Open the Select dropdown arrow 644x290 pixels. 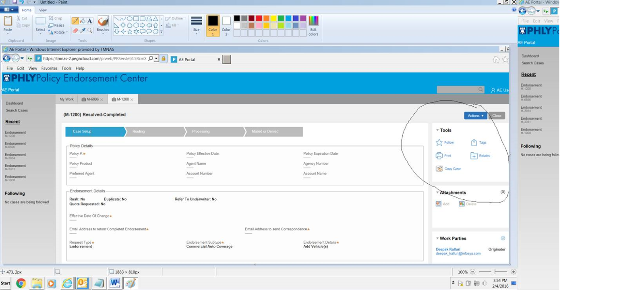point(40,34)
